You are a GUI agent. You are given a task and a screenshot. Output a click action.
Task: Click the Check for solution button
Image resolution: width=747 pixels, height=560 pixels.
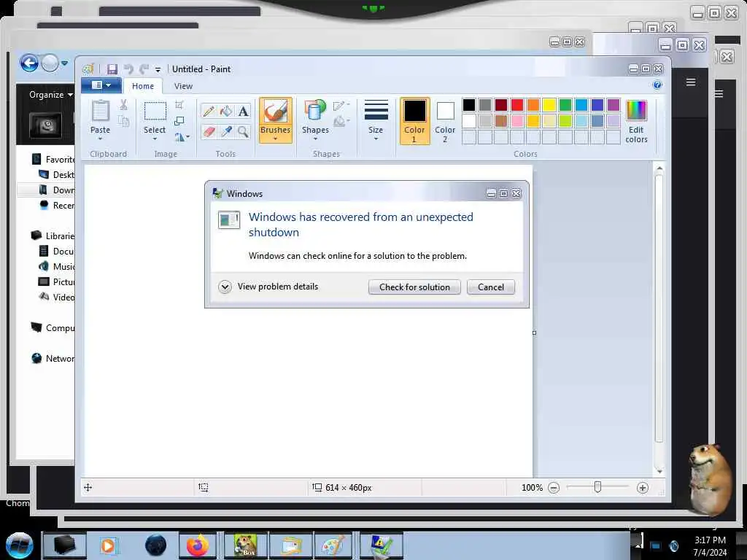414,287
